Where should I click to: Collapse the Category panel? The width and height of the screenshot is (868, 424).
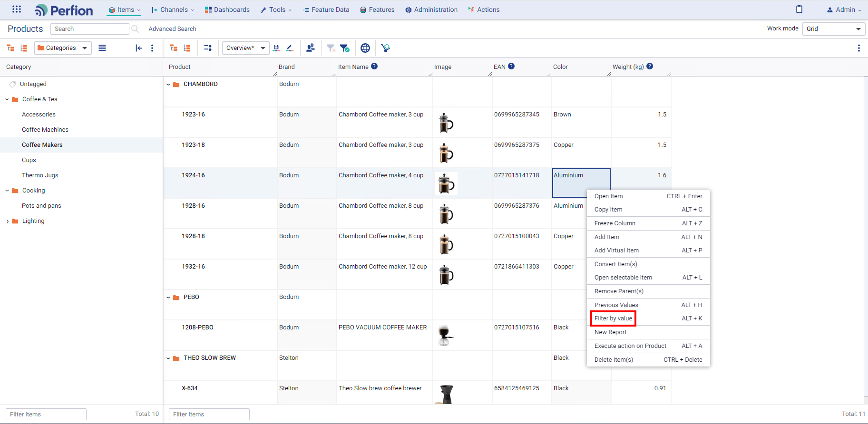pos(138,48)
